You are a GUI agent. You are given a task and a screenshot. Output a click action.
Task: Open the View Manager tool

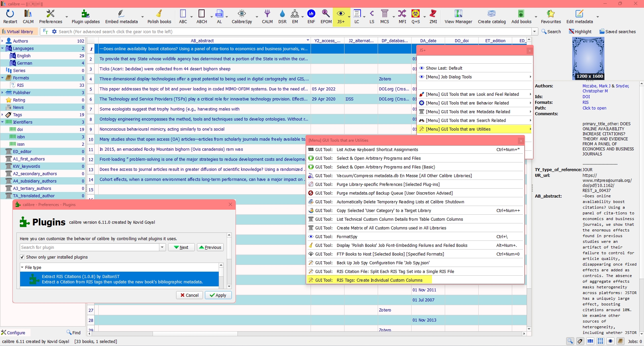458,16
